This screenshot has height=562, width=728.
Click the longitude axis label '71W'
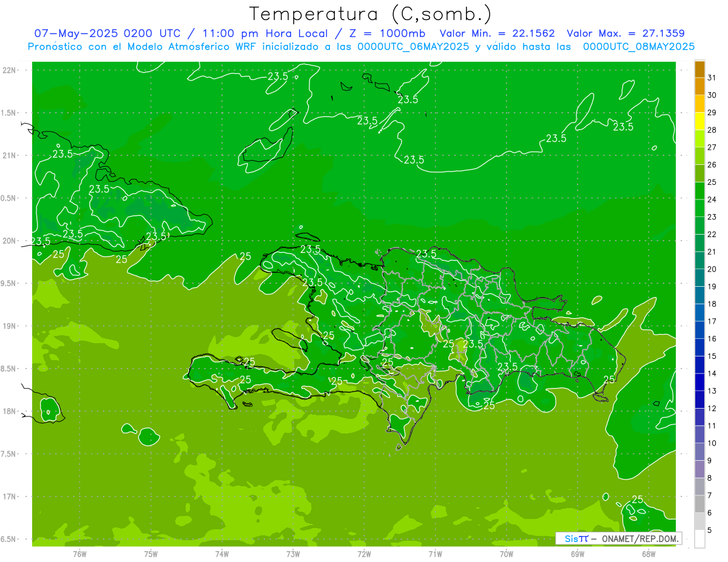pos(435,554)
